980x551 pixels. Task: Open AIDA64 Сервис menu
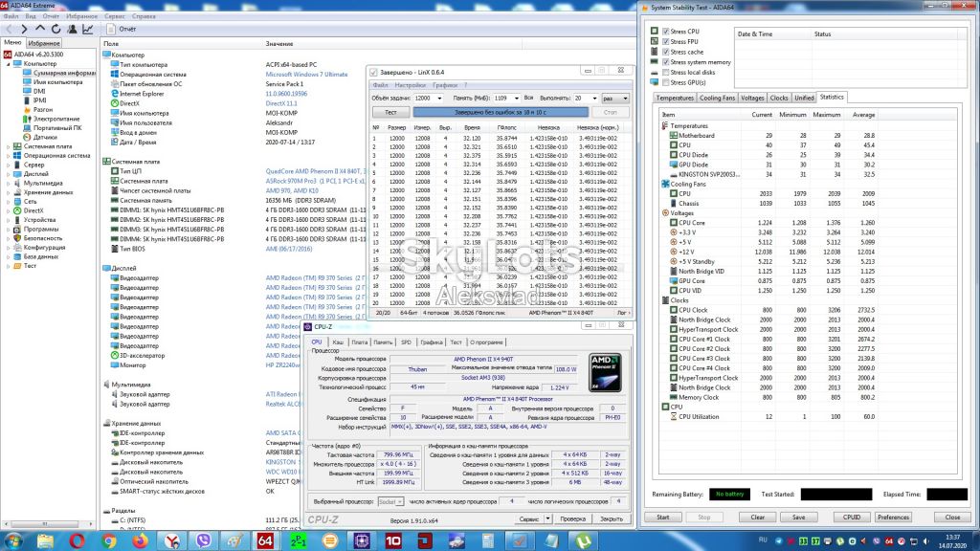(115, 16)
